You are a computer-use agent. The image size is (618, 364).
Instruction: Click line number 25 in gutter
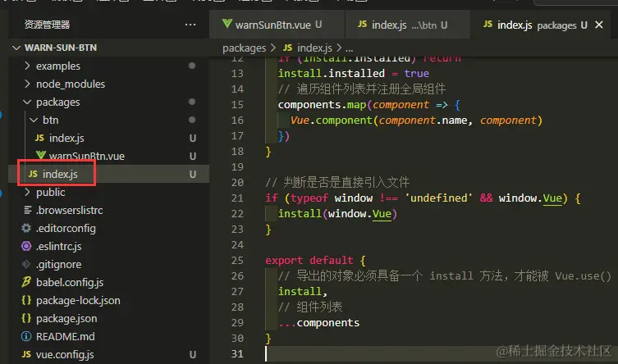[x=237, y=261]
